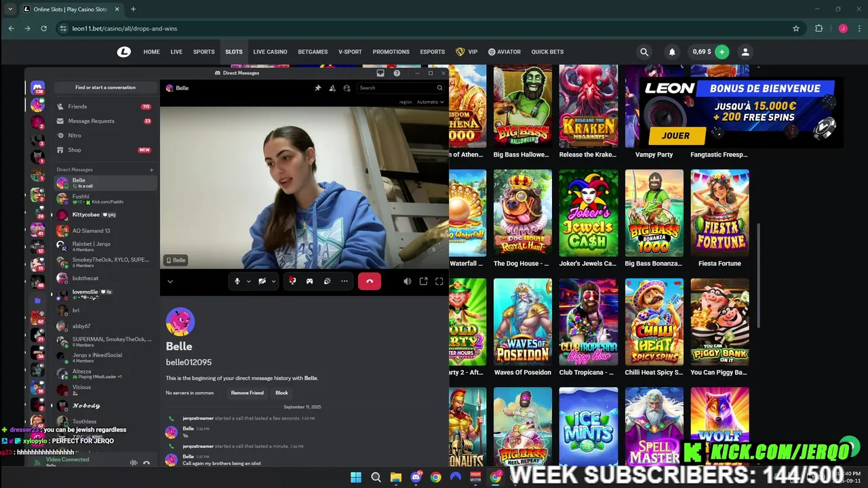This screenshot has width=868, height=488.
Task: Enter full screen for call video
Action: (x=439, y=281)
